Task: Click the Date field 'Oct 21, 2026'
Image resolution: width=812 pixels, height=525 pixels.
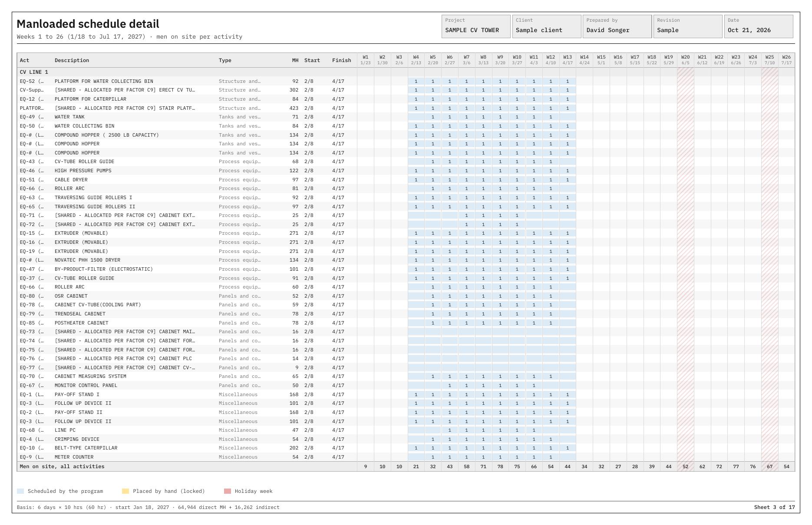Action: 759,26
